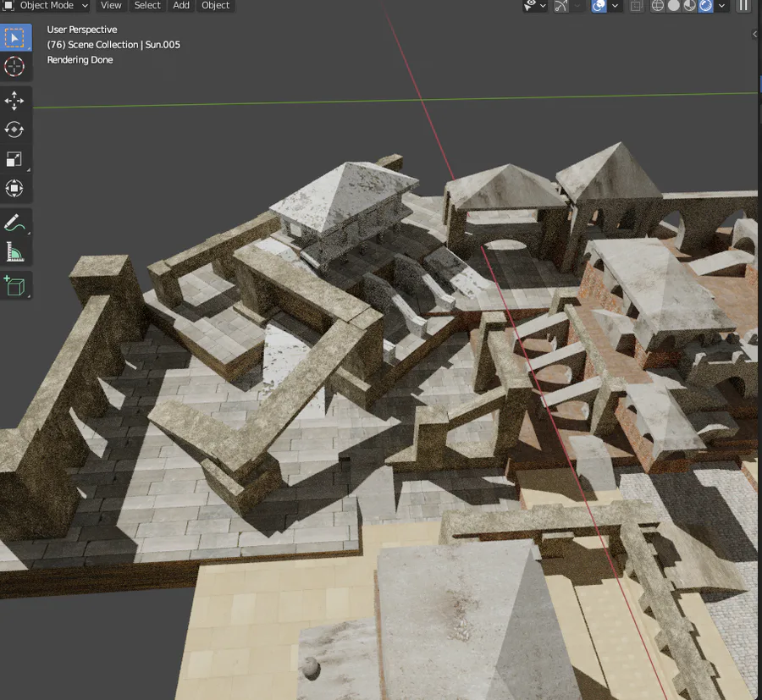Viewport: 762px width, 700px height.
Task: Open the shading options dropdown
Action: pos(721,6)
